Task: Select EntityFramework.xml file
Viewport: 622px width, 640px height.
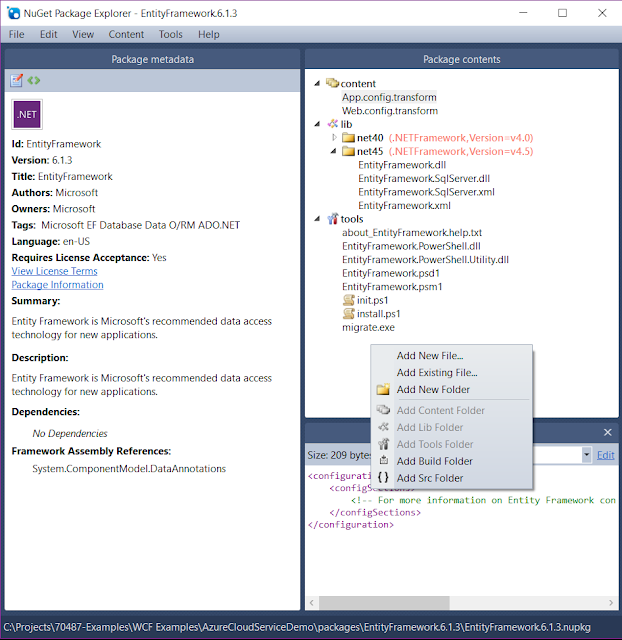Action: [x=404, y=205]
